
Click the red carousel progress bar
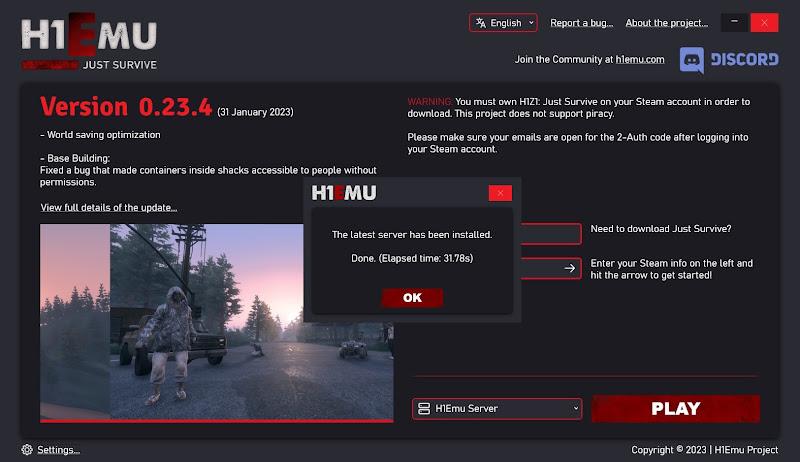[217, 421]
